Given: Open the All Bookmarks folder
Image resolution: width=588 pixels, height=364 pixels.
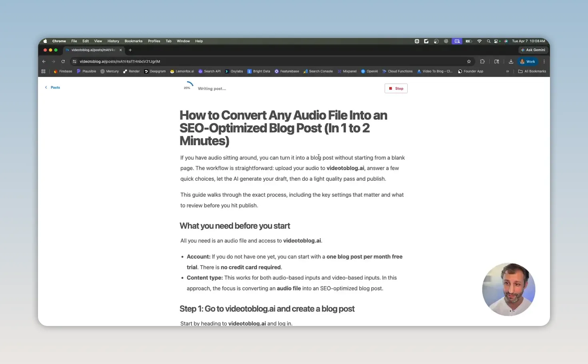Looking at the screenshot, I should coord(532,71).
